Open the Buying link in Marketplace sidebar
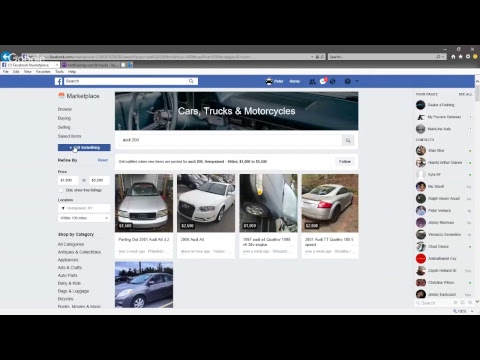Image resolution: width=480 pixels, height=360 pixels. pyautogui.click(x=64, y=118)
